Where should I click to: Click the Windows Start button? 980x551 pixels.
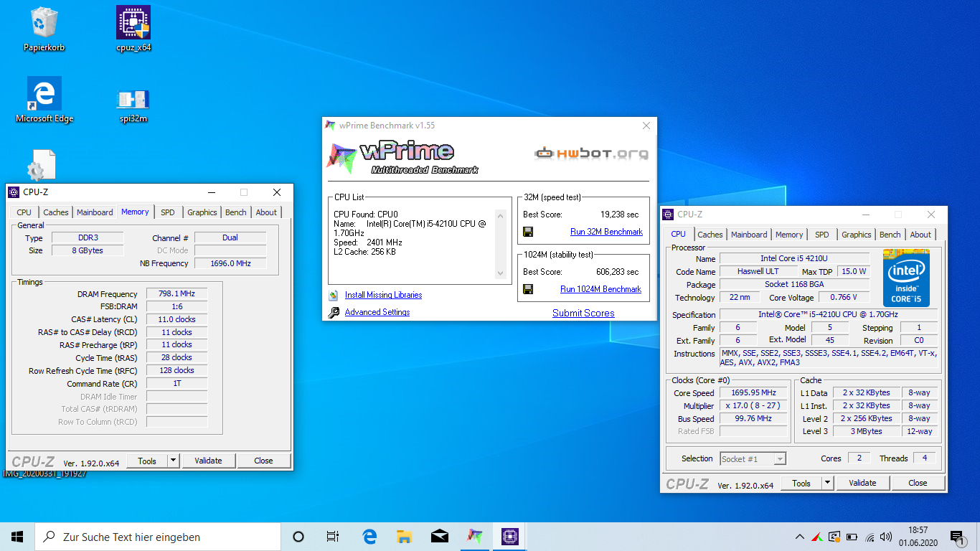tap(17, 537)
